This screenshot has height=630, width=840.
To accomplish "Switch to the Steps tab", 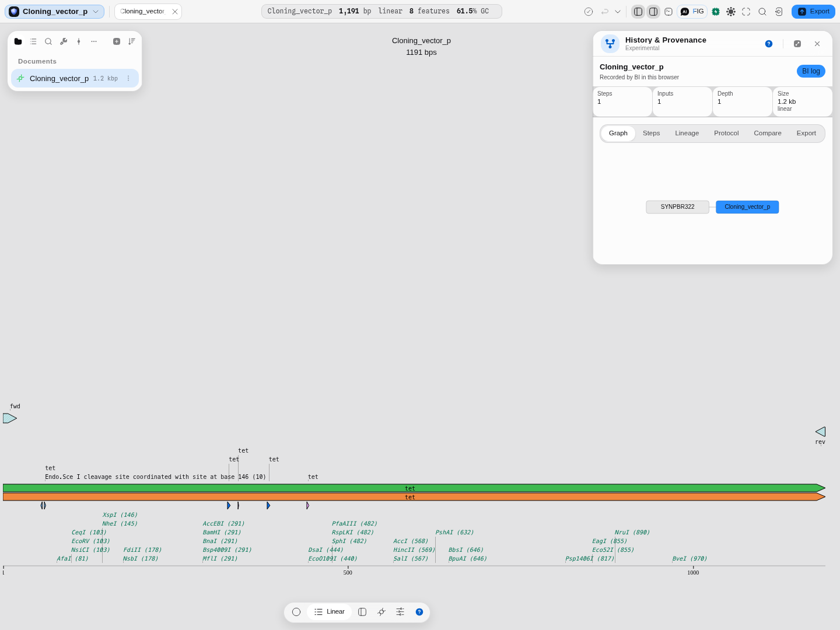I will tap(652, 134).
